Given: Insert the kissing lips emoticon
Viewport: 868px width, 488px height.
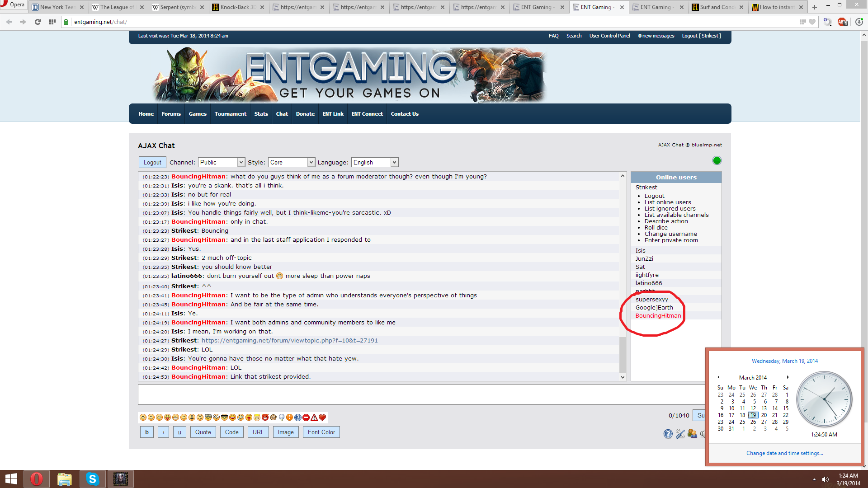Looking at the screenshot, I should point(249,418).
